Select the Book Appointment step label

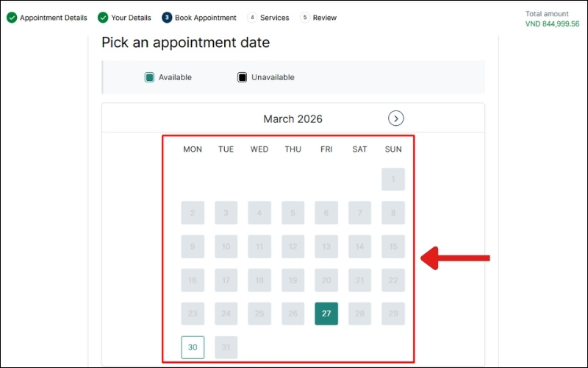tap(205, 18)
